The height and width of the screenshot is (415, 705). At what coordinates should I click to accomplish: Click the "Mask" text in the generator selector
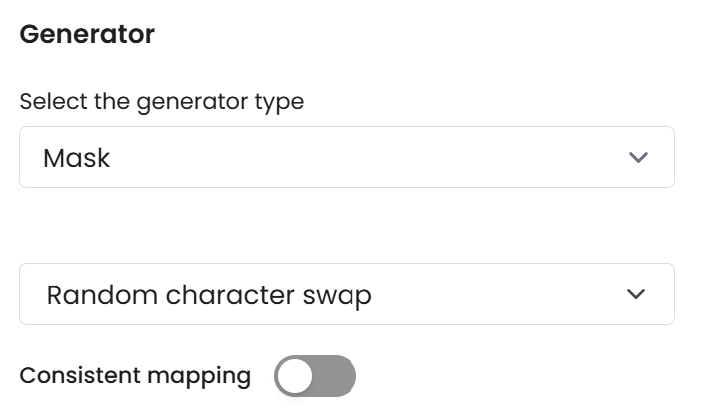click(76, 158)
